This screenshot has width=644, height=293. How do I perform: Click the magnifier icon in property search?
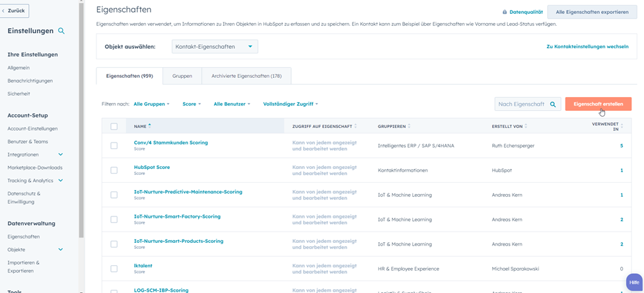click(x=553, y=104)
